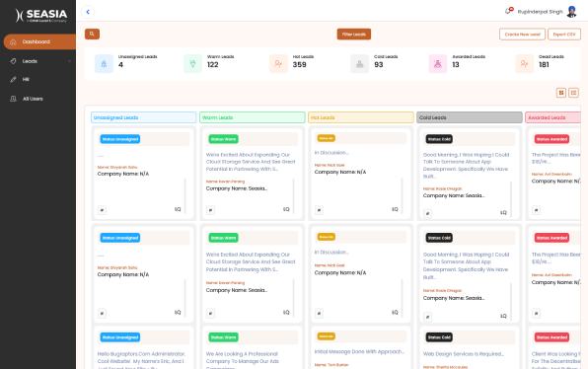Select Dashboard in the sidebar
The height and width of the screenshot is (369, 588).
[39, 41]
